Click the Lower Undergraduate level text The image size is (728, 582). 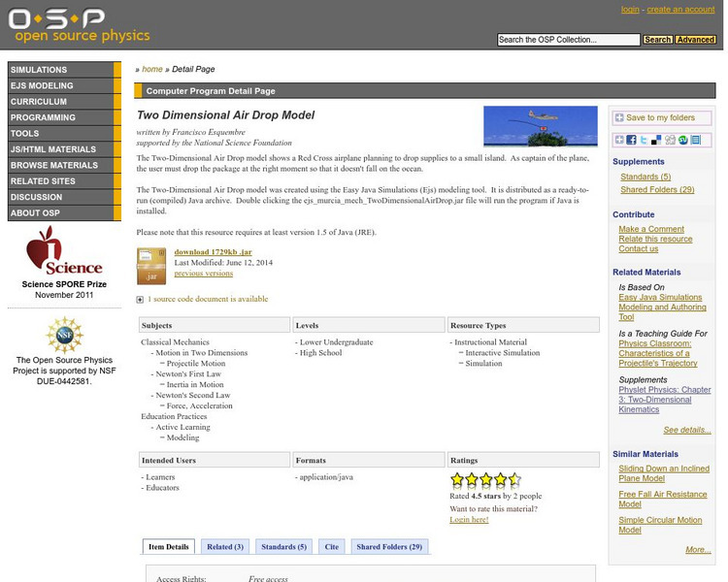(x=336, y=342)
